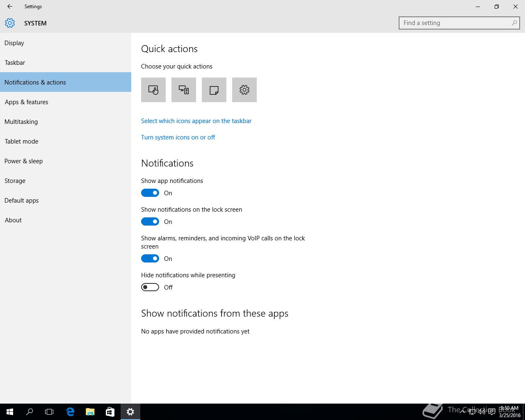
Task: Open the Display settings section
Action: (14, 43)
